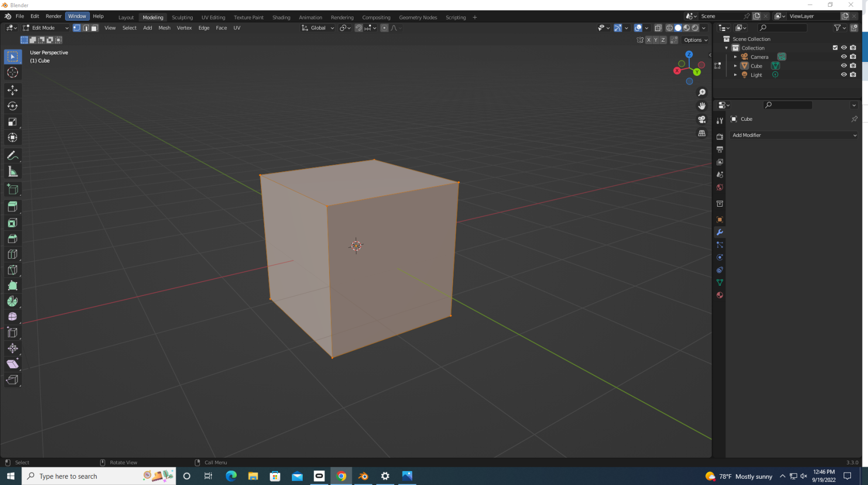Viewport: 868px width, 485px height.
Task: Open the Output properties tab
Action: point(720,149)
